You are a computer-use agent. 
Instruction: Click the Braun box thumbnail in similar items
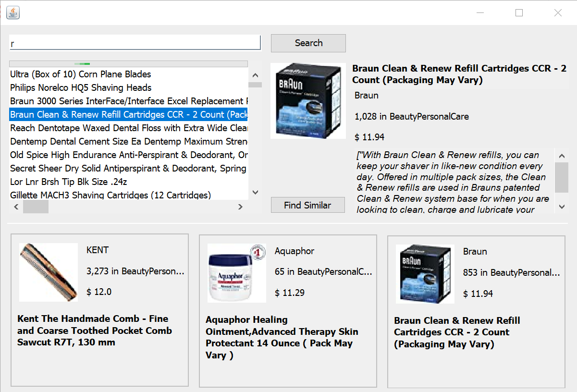click(425, 274)
